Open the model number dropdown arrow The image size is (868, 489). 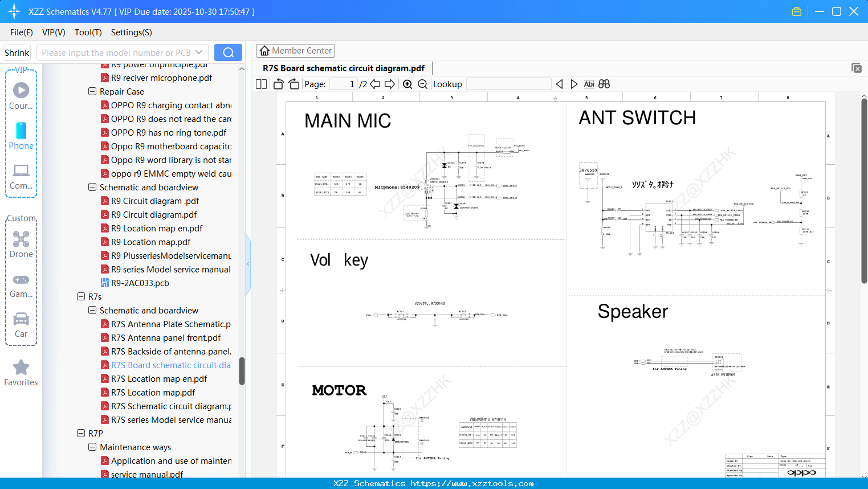tap(199, 52)
